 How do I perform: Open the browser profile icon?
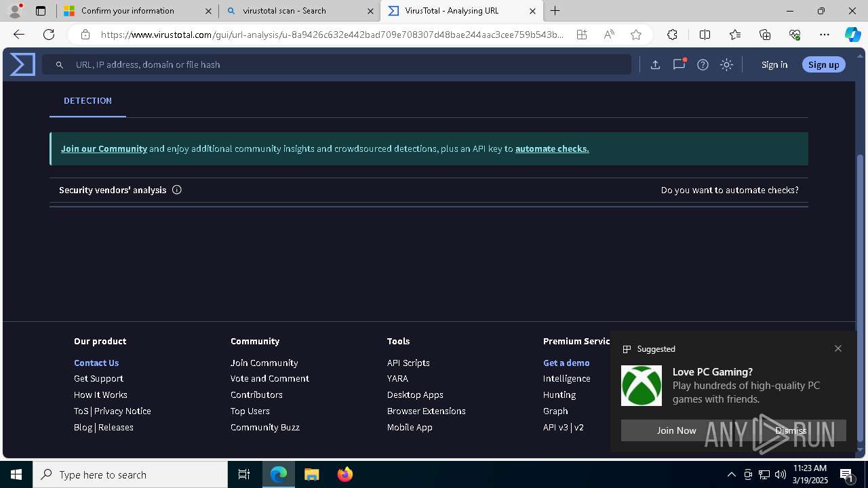pos(15,11)
